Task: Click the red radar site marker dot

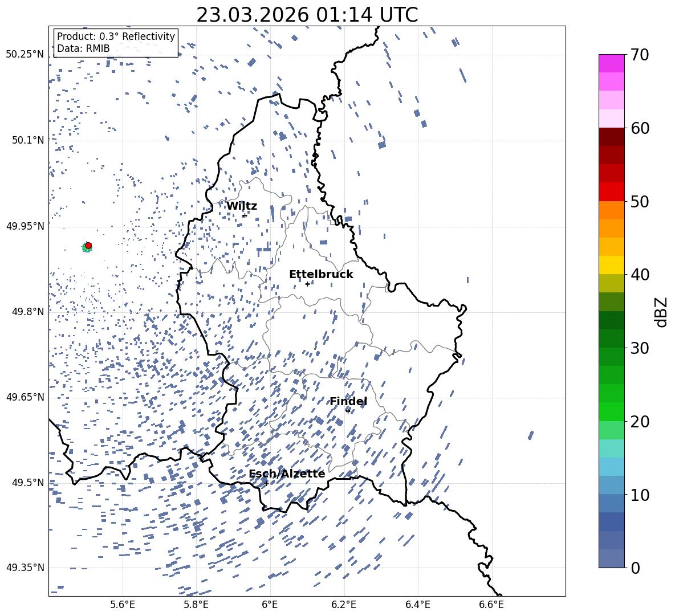Action: point(88,246)
